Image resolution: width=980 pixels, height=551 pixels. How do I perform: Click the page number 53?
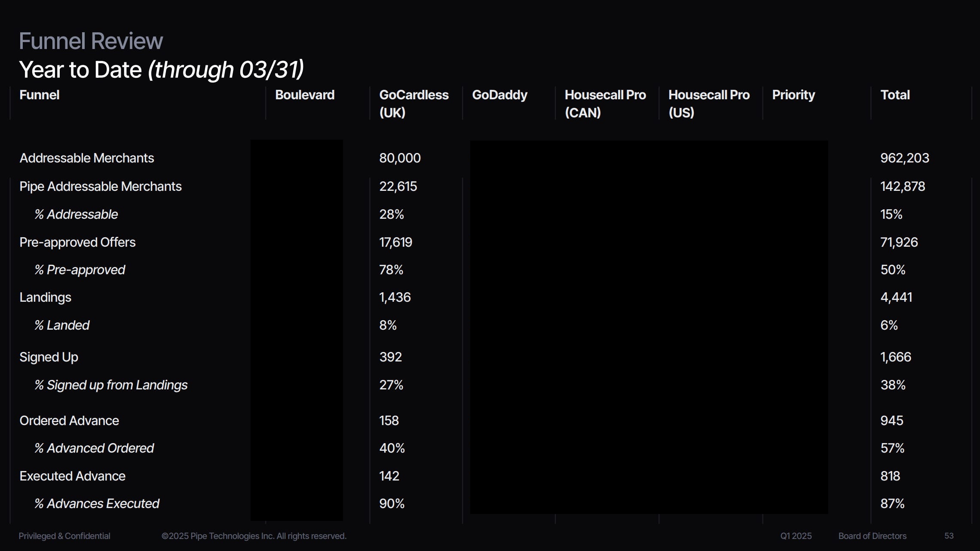(949, 536)
